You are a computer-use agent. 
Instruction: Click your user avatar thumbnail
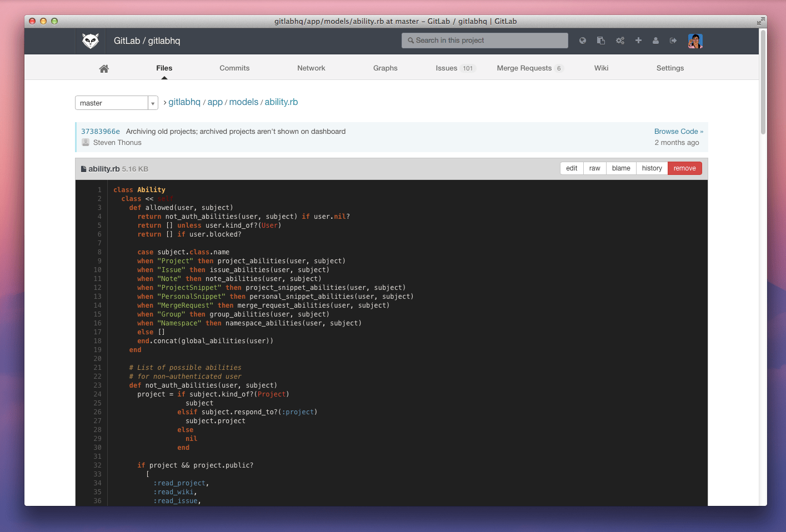tap(695, 40)
